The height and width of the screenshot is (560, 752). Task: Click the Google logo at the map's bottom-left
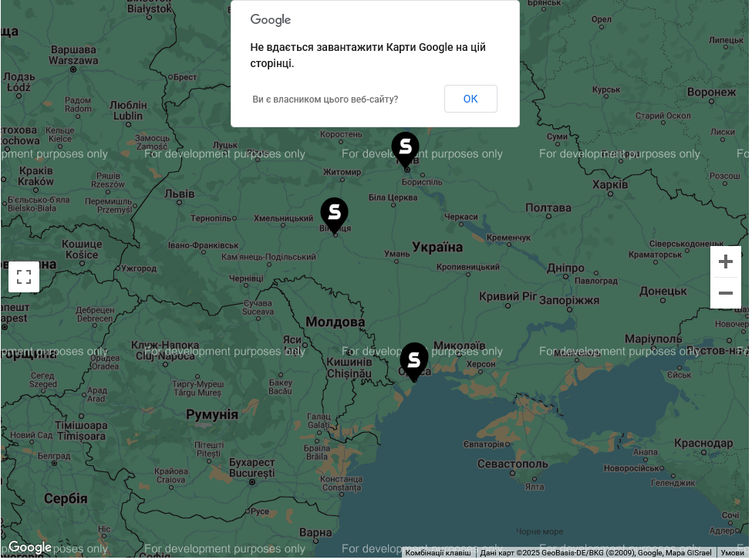pyautogui.click(x=30, y=548)
